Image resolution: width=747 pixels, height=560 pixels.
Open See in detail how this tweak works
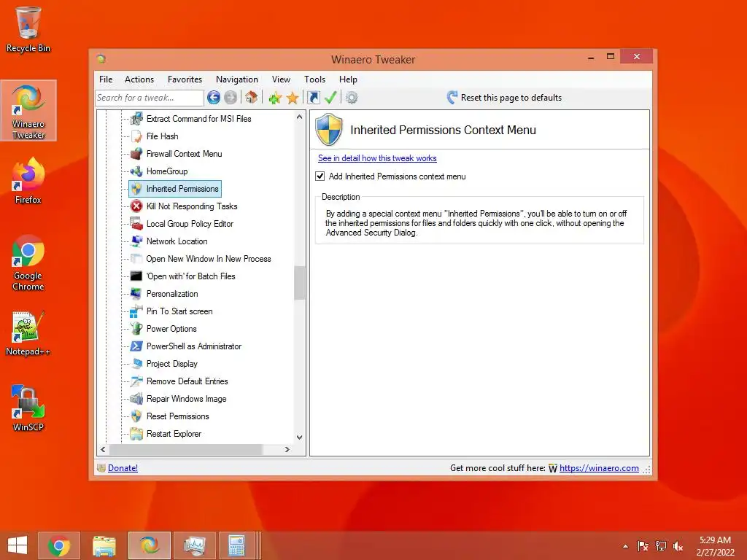(377, 158)
